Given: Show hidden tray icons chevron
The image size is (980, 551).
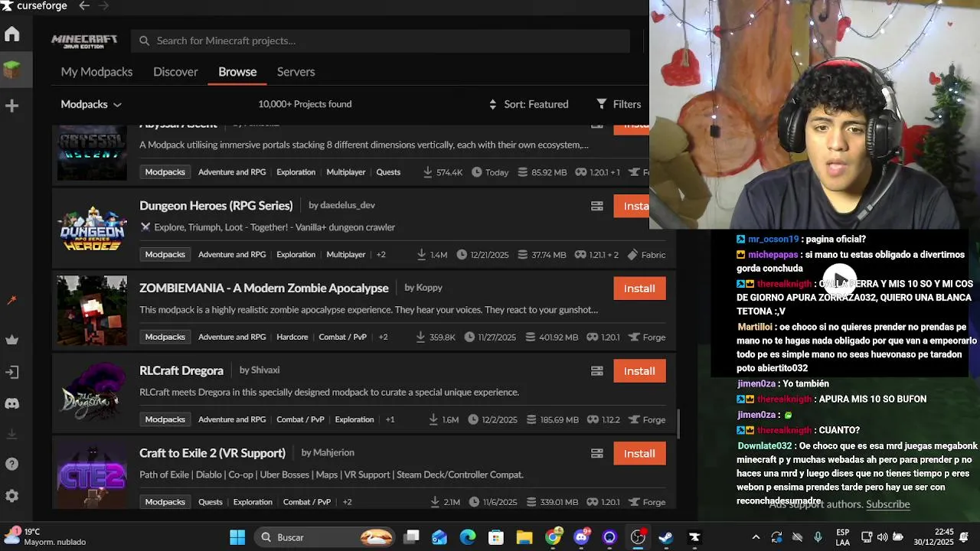Looking at the screenshot, I should click(x=756, y=537).
